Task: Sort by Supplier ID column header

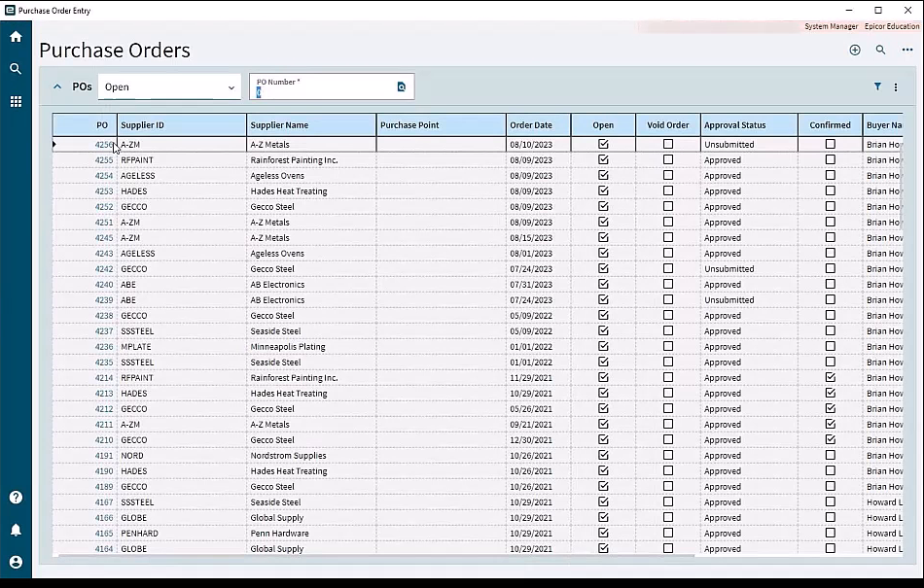Action: pos(182,124)
